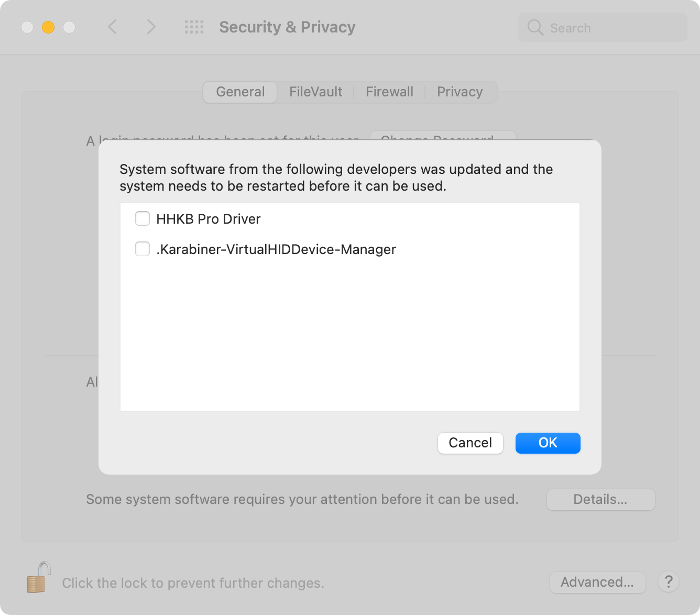Open the help question mark button
Screen dimensions: 700x615
[x=669, y=582]
